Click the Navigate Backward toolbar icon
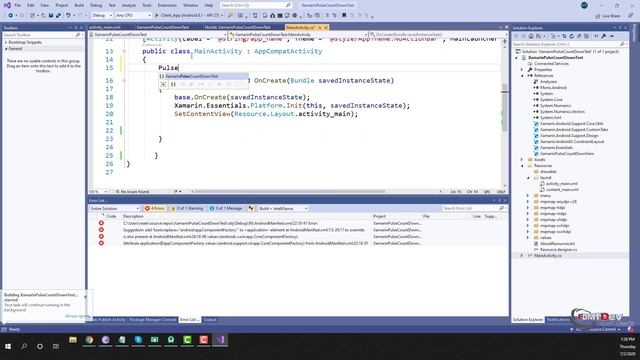The height and width of the screenshot is (360, 640). [x=10, y=16]
